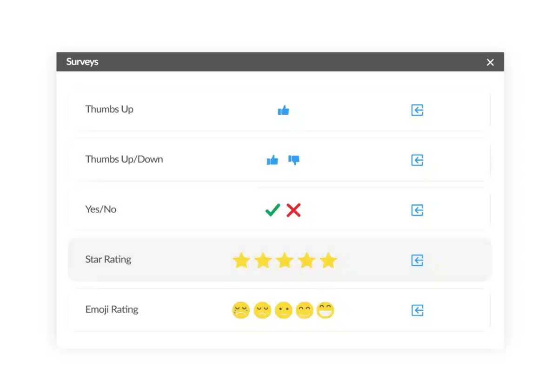
Task: Insert the Thumbs Up survey via arrow icon
Action: pos(417,110)
